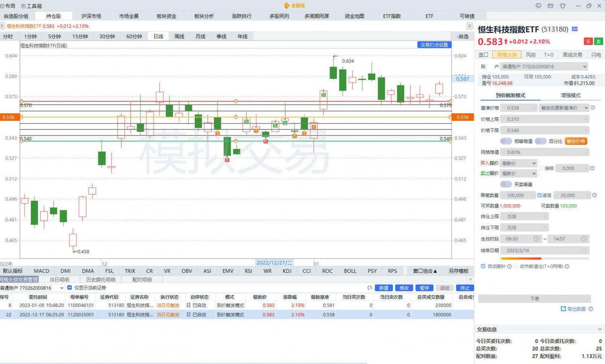Click the clock icon in 14:57 field
This screenshot has height=364, width=605.
point(584,239)
